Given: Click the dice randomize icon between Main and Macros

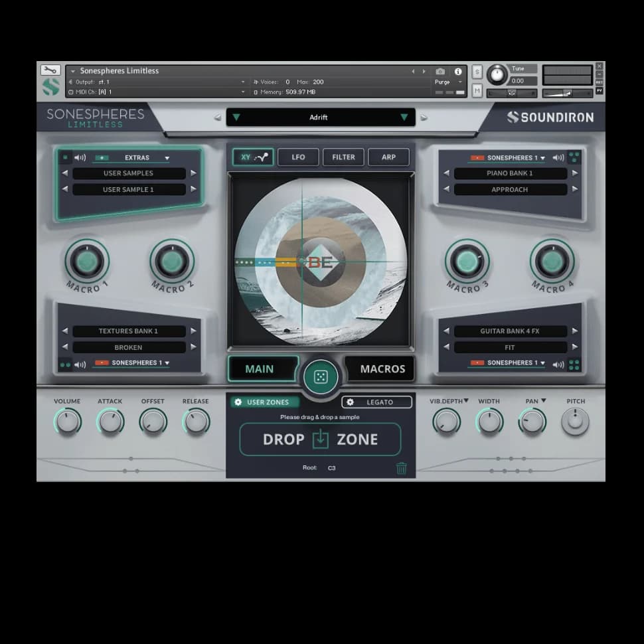Looking at the screenshot, I should point(321,376).
